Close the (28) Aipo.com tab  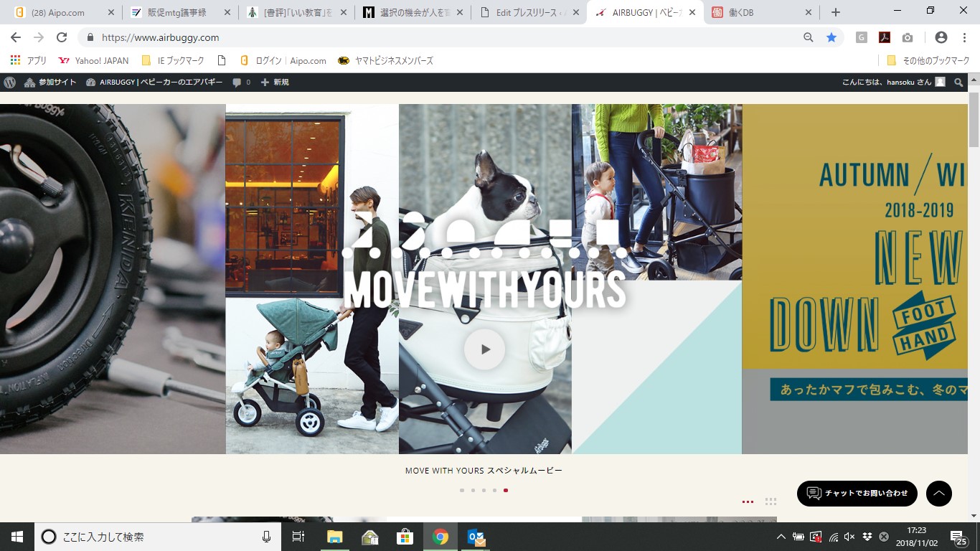coord(111,12)
